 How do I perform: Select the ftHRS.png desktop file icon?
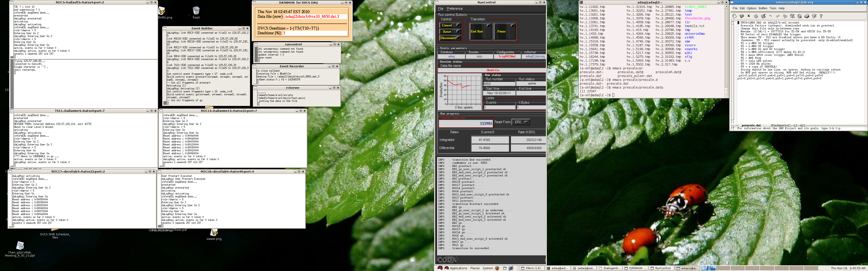click(162, 11)
